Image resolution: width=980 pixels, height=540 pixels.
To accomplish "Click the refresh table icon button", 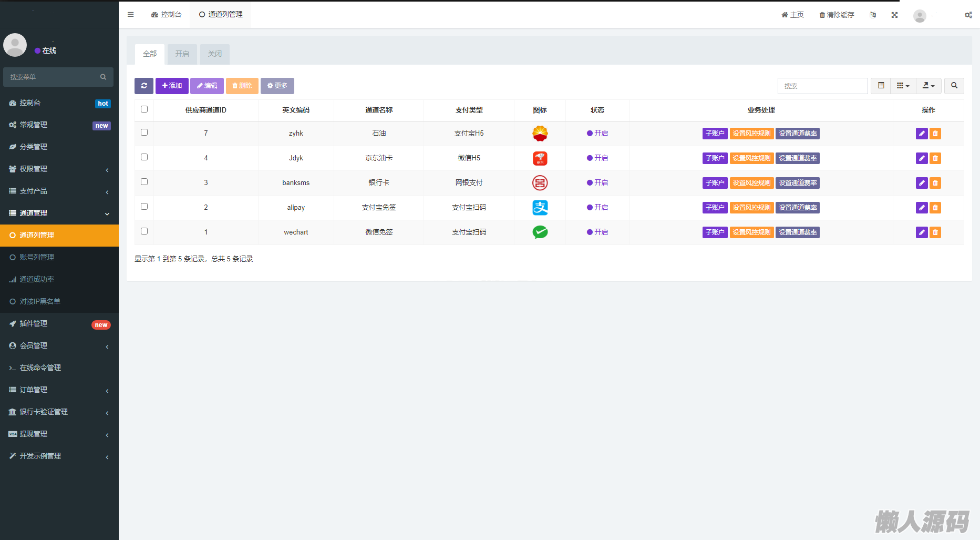I will pos(144,86).
